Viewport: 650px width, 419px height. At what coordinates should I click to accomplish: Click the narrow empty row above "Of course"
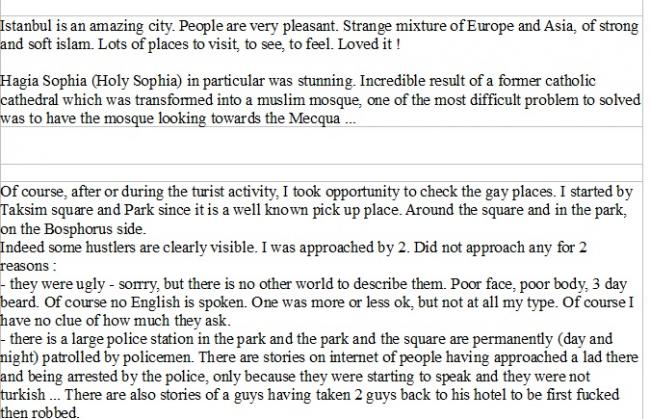(321, 173)
